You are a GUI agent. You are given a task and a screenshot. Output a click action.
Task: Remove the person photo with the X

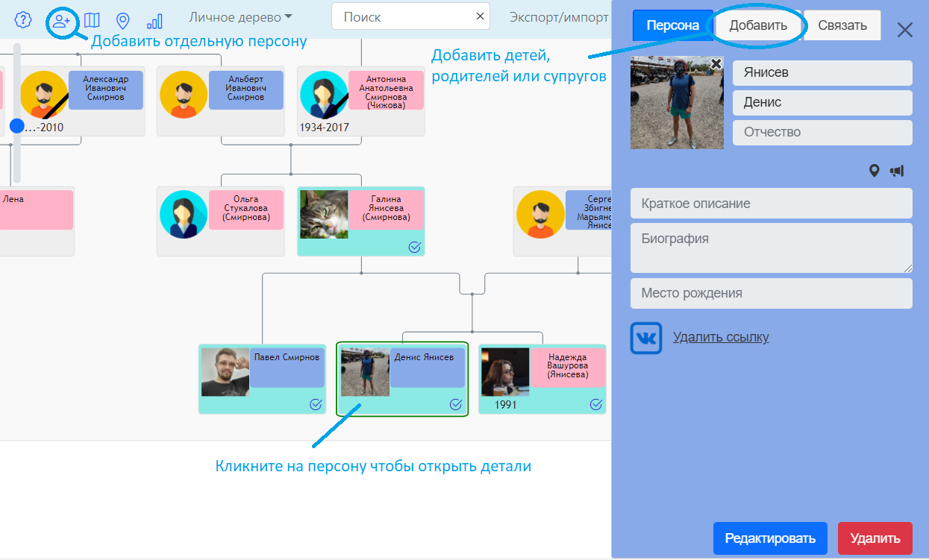coord(716,64)
